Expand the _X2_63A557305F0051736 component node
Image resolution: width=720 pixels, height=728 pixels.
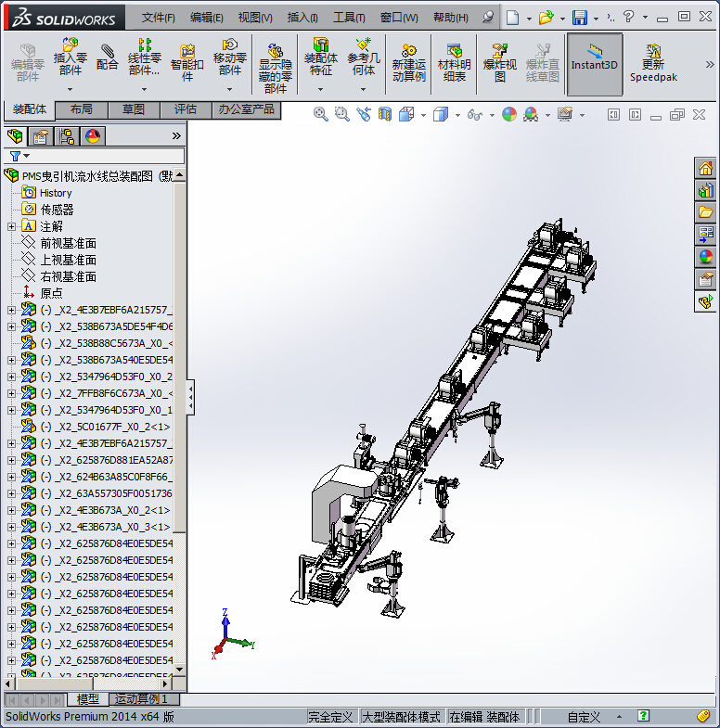click(12, 493)
